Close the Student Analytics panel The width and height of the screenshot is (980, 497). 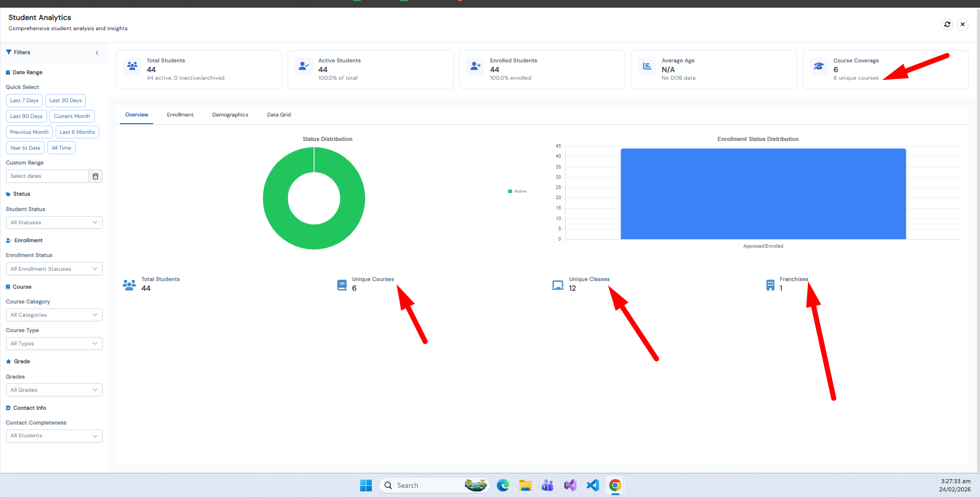pyautogui.click(x=963, y=24)
